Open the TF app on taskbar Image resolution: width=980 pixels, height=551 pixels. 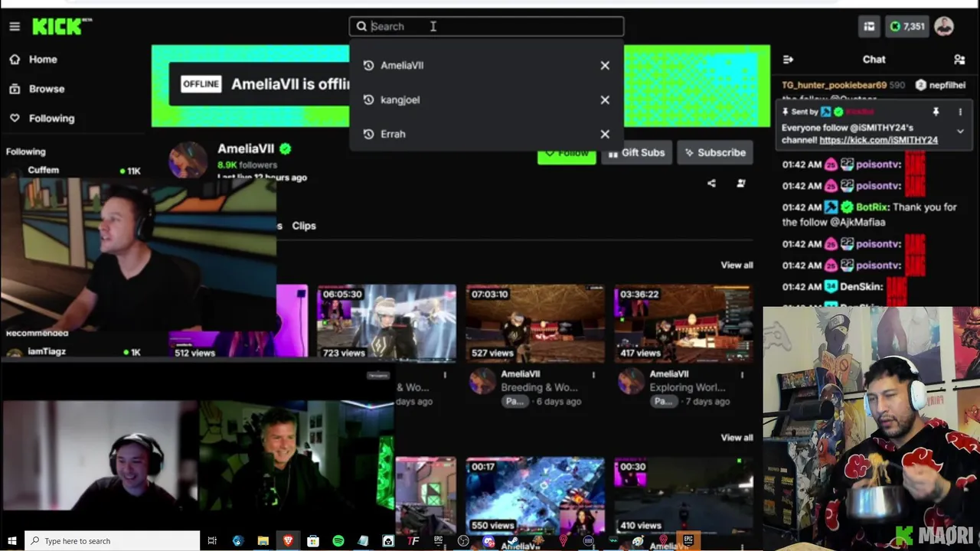413,541
